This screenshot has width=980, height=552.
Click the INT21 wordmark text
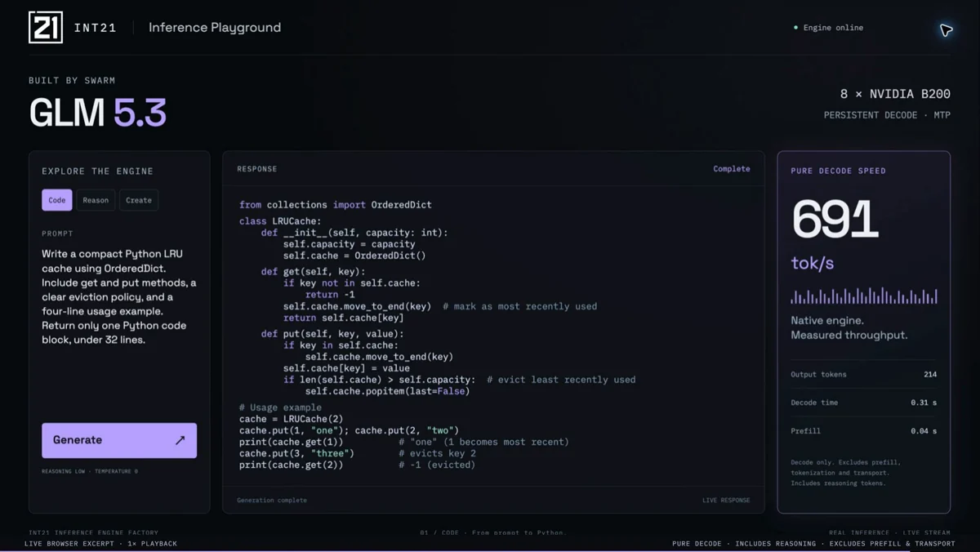[96, 28]
